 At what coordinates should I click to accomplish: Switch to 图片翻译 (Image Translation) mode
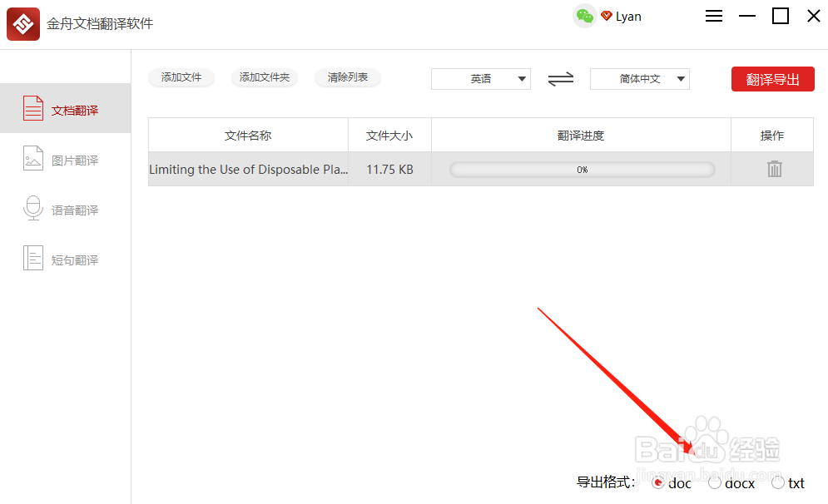click(x=66, y=159)
